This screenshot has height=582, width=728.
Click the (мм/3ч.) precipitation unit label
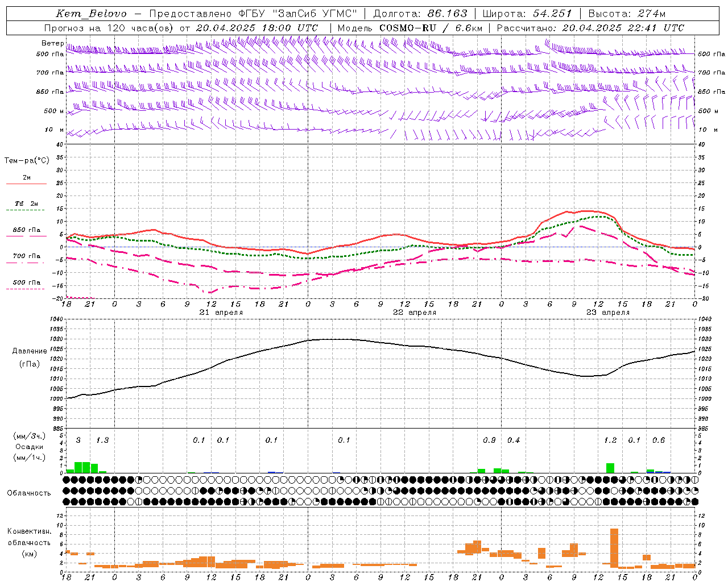click(x=30, y=436)
